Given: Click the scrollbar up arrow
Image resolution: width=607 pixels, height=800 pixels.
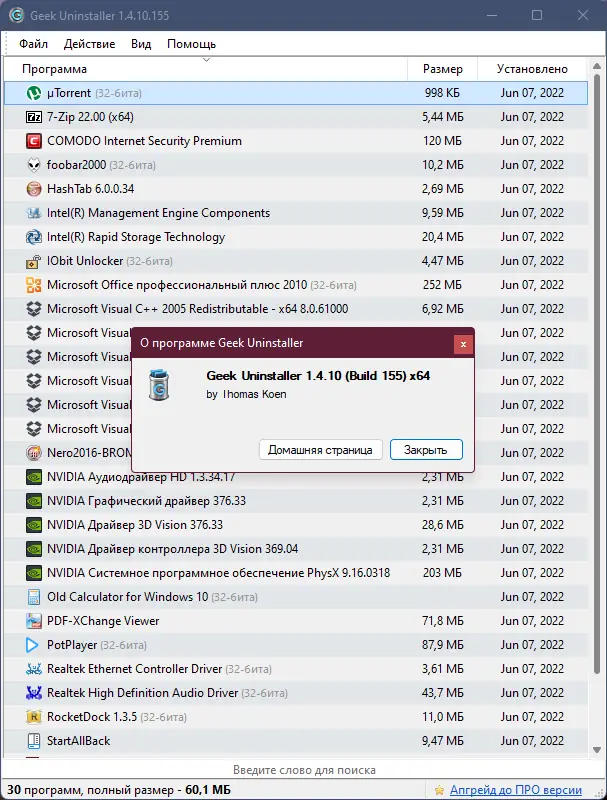Looking at the screenshot, I should pos(596,66).
